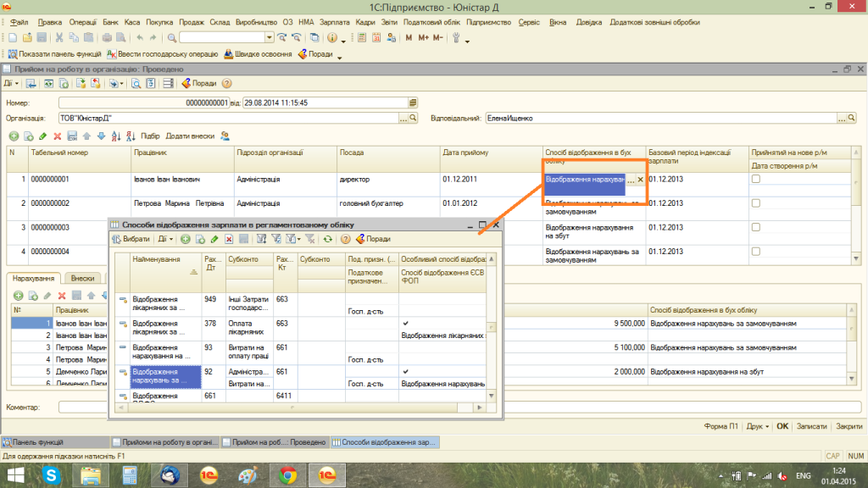Open the Дії dropdown in document toolbar
Viewport: 868px width, 488px height.
tap(11, 84)
